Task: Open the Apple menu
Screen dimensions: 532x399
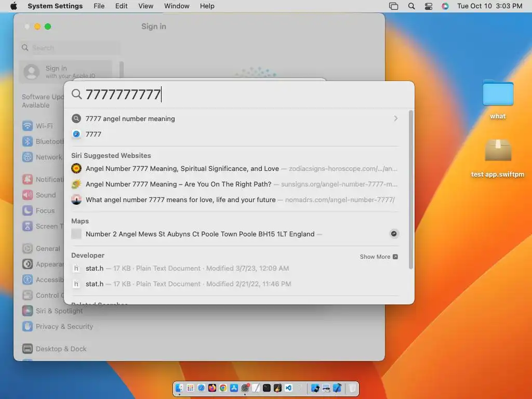Action: pos(14,6)
